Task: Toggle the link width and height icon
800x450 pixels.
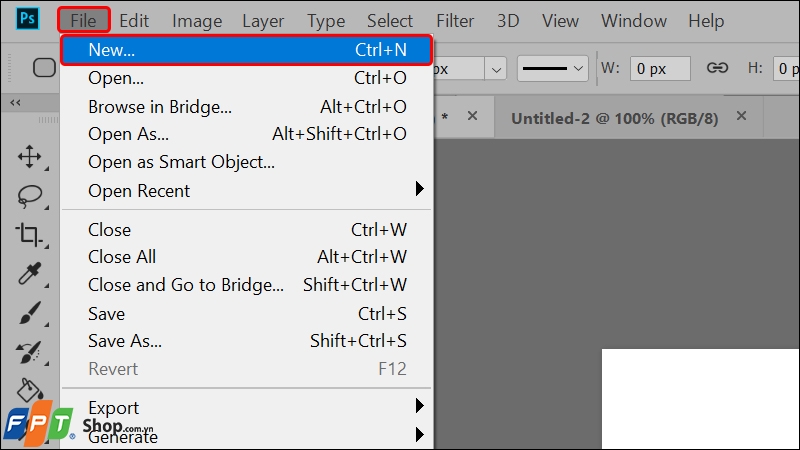Action: pos(717,68)
